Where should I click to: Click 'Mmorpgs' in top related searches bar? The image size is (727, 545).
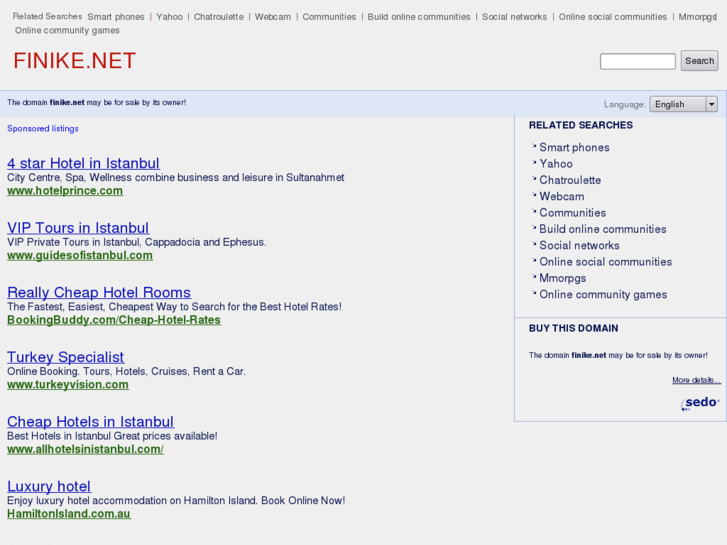(698, 17)
